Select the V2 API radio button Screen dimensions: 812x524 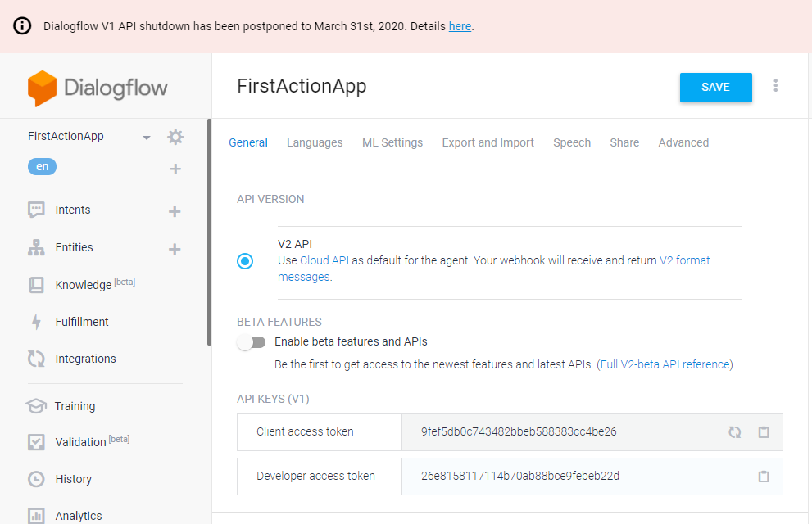(x=245, y=261)
